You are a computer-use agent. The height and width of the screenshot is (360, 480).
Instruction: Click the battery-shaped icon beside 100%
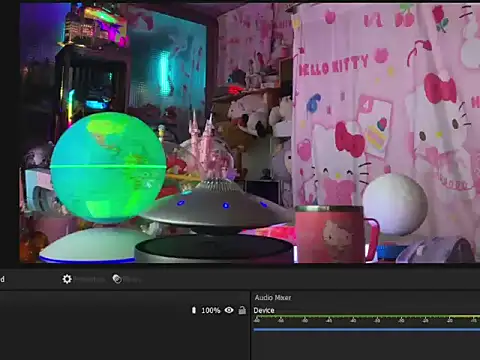tap(194, 310)
